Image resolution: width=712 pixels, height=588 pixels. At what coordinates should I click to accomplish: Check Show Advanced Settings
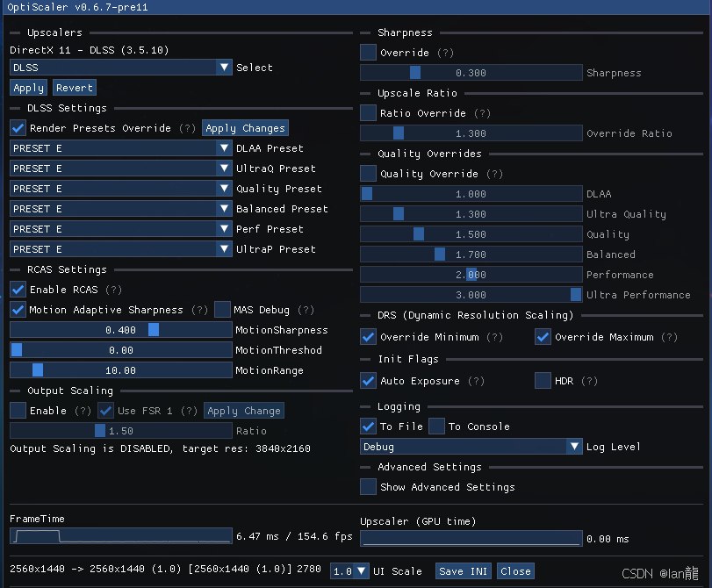[369, 487]
